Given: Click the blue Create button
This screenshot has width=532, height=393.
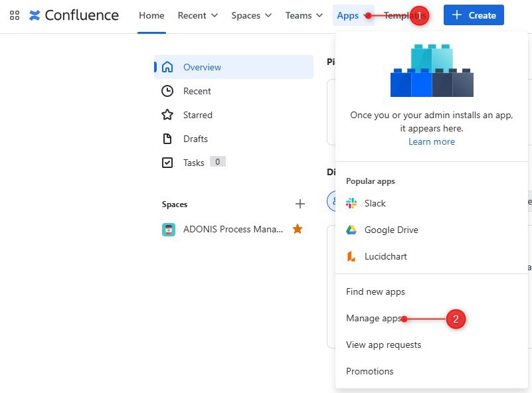Looking at the screenshot, I should [x=474, y=15].
